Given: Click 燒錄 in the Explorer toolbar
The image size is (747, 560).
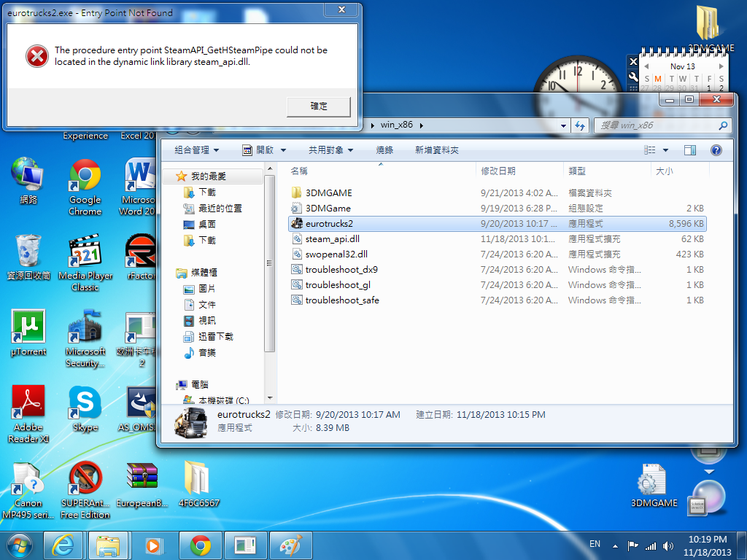Looking at the screenshot, I should (x=384, y=150).
